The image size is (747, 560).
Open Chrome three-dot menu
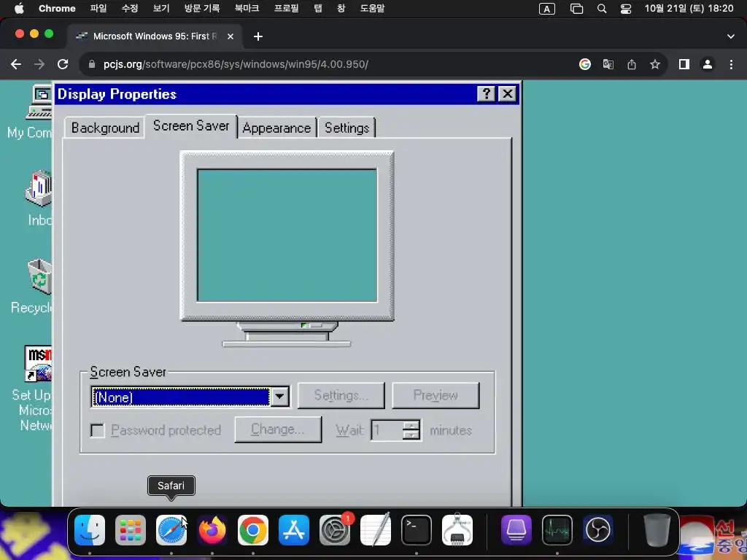pyautogui.click(x=731, y=64)
